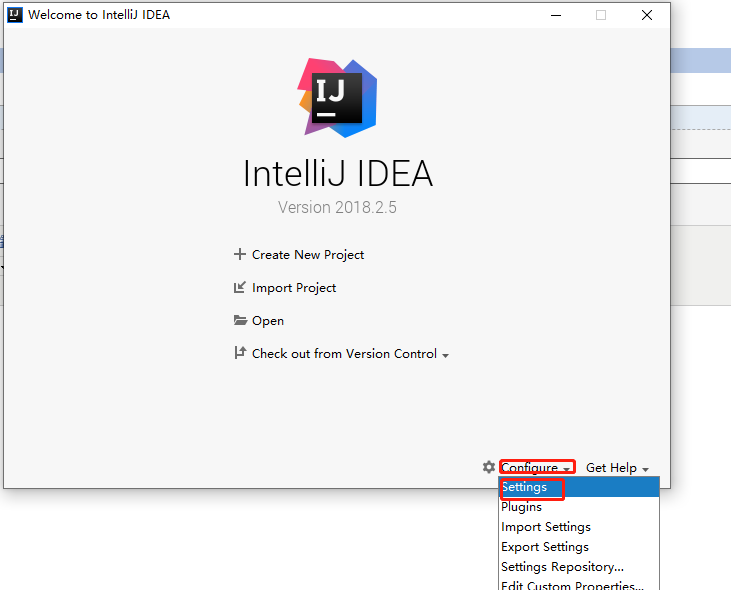Click the plus icon beside Create New Project
The height and width of the screenshot is (590, 731).
click(x=240, y=254)
